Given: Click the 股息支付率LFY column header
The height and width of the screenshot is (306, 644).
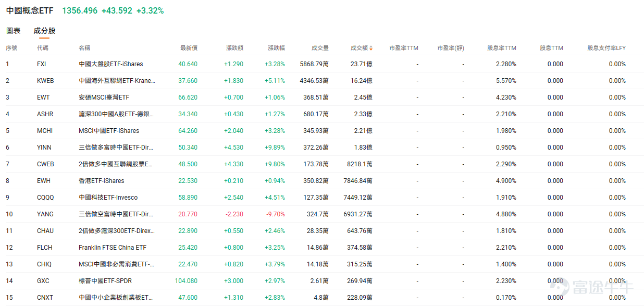Looking at the screenshot, I should pos(606,48).
